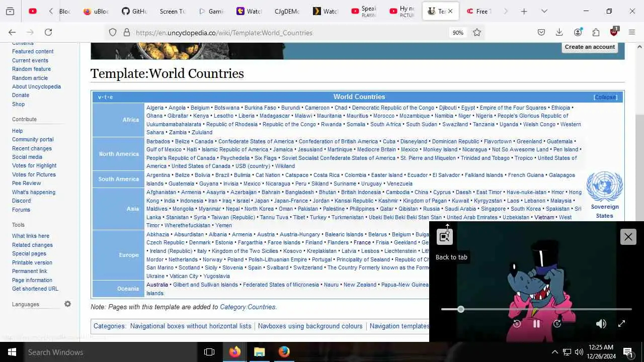This screenshot has height=362, width=644.
Task: Click the 90% zoom level indicator
Action: pos(458,33)
